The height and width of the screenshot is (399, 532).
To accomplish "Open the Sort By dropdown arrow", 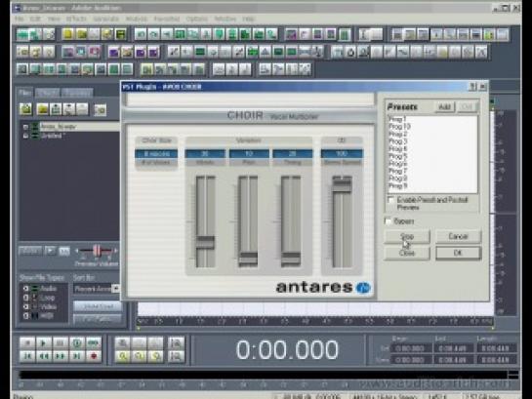I will click(116, 289).
